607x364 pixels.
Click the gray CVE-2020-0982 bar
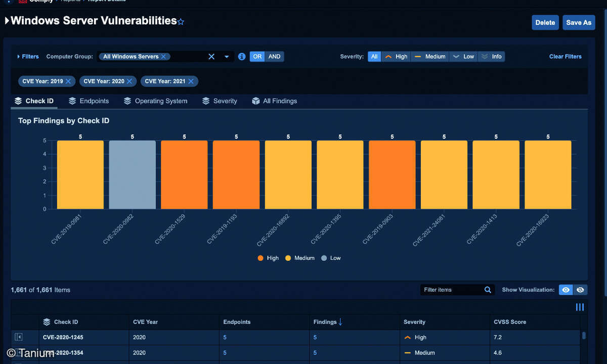coord(133,175)
